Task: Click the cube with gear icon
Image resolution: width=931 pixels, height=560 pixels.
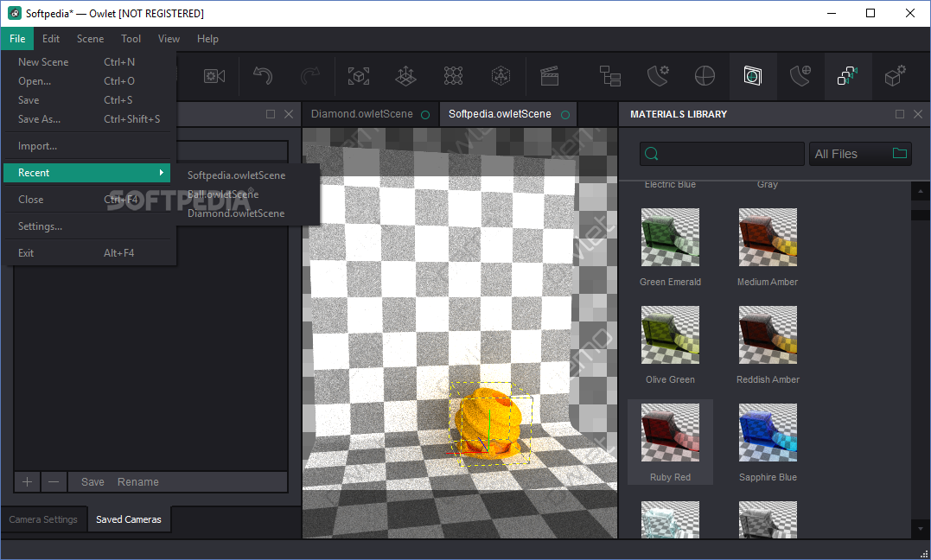Action: tap(896, 76)
